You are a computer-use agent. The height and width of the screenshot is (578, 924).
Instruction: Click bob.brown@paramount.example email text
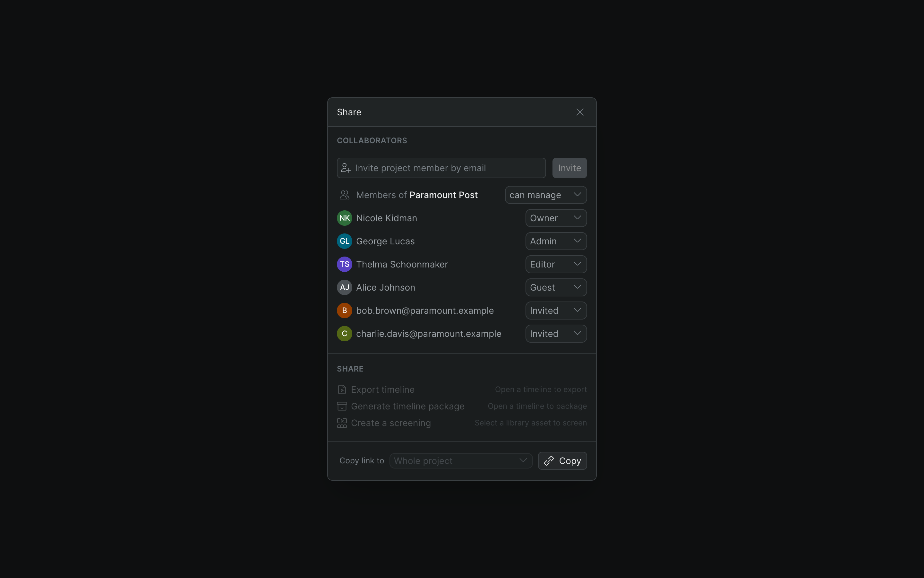[x=424, y=311]
